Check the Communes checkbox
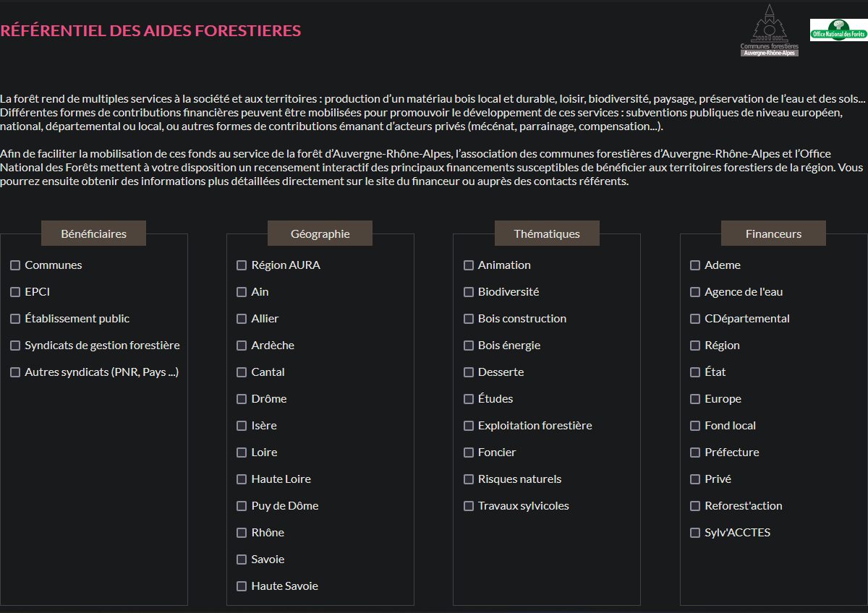 pos(15,265)
